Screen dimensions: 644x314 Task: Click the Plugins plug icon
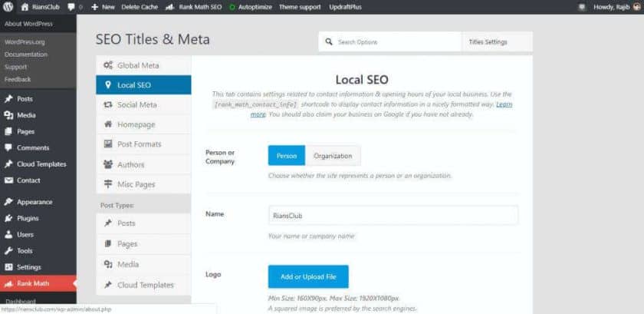coord(8,218)
